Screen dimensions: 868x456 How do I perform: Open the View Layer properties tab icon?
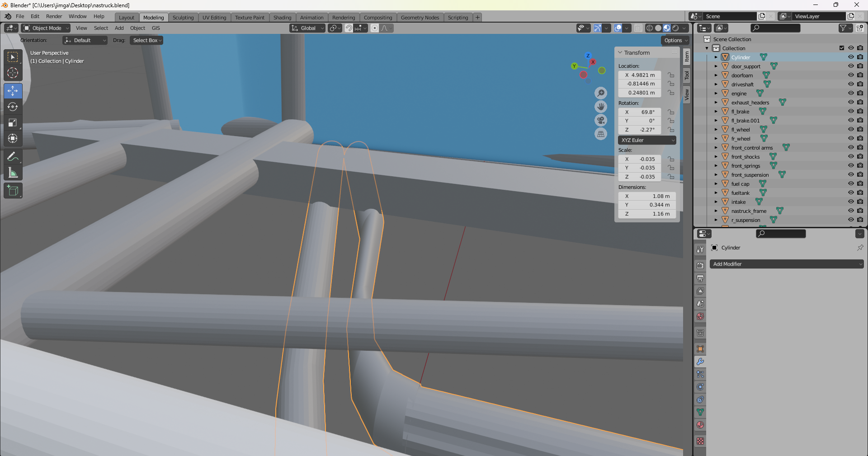point(700,291)
